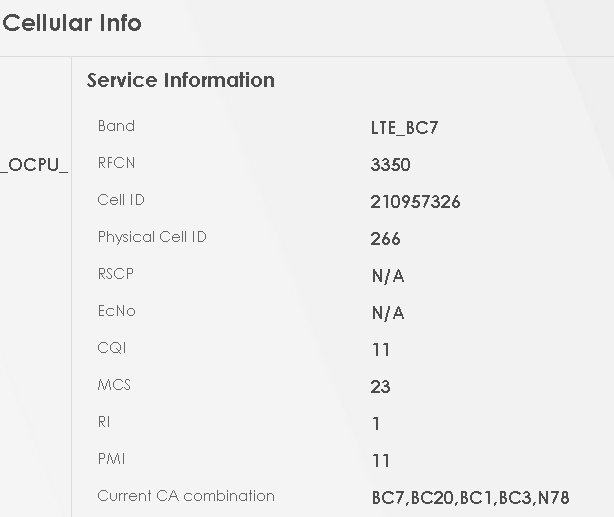Select the RFCN value 3350

(x=390, y=165)
